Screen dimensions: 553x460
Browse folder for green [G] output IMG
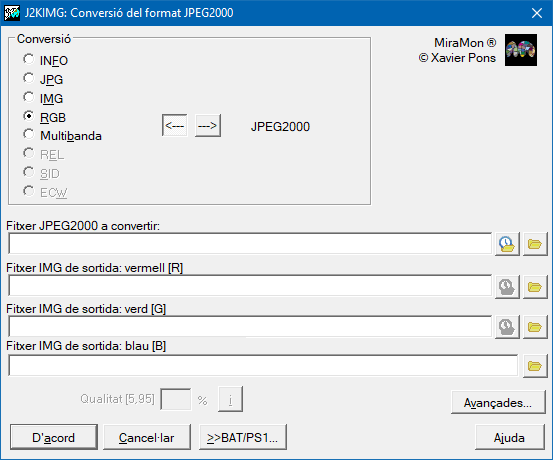535,327
